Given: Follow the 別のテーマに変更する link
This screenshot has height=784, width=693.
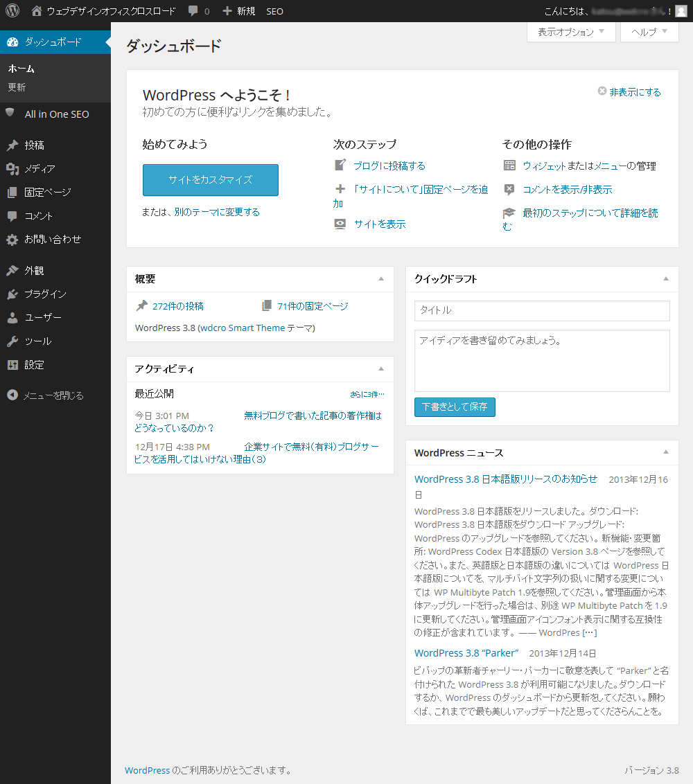Looking at the screenshot, I should point(217,212).
